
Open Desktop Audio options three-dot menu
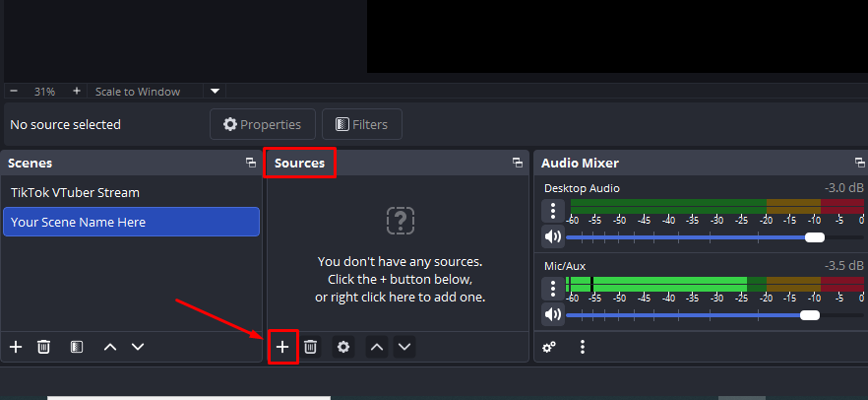tap(552, 211)
